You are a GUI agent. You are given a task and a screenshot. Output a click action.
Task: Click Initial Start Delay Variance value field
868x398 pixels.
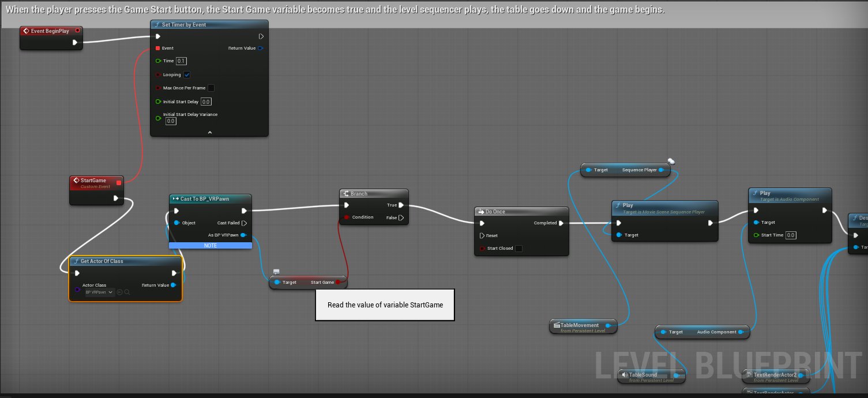pos(171,121)
